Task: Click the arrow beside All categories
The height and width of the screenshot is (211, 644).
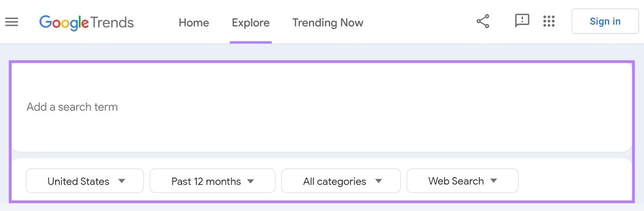Action: (x=378, y=181)
